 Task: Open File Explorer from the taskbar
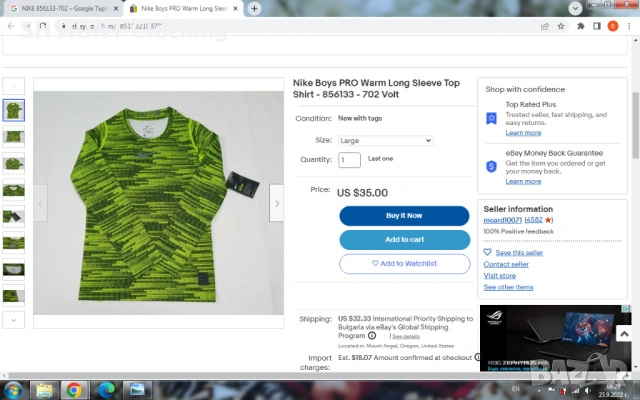coord(44,390)
